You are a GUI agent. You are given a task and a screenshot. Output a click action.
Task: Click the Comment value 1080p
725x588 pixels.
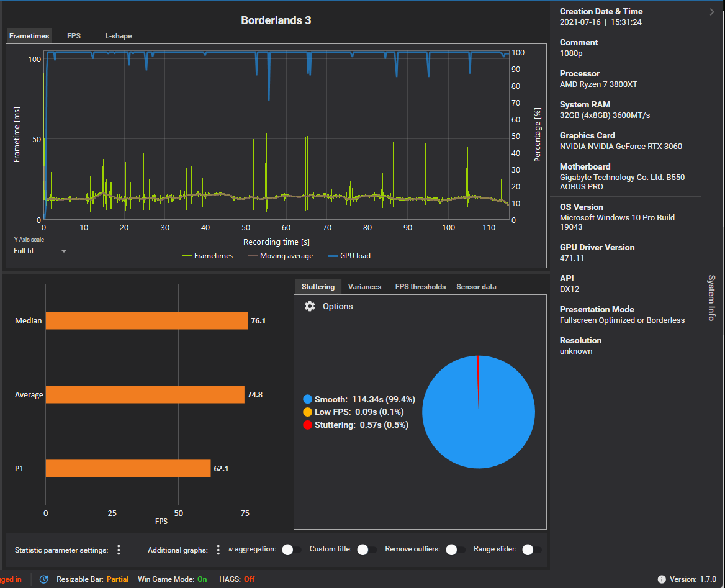[571, 53]
